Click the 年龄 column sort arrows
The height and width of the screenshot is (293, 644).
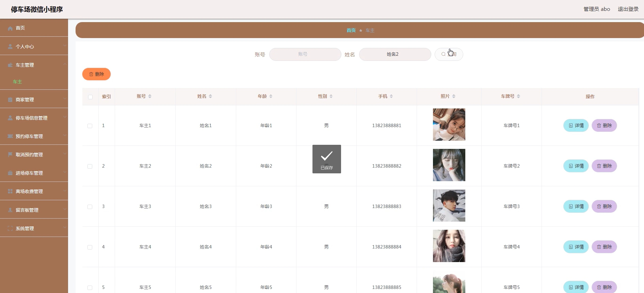click(x=271, y=97)
